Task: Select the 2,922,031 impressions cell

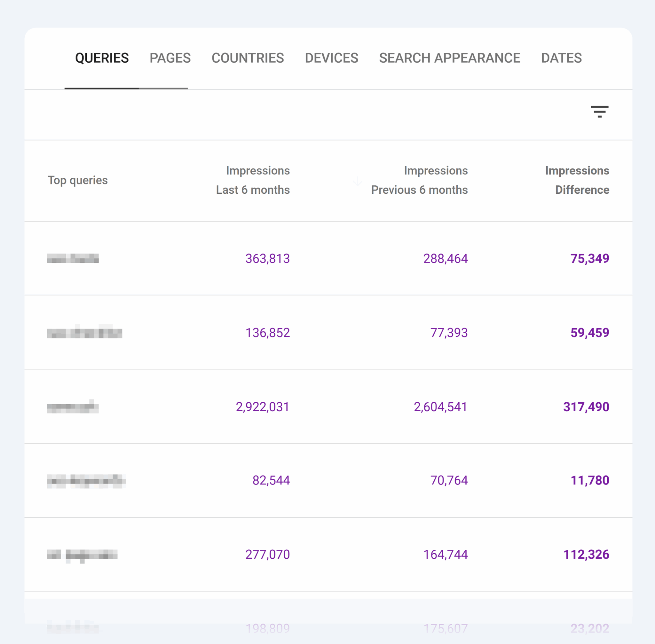Action: 263,407
